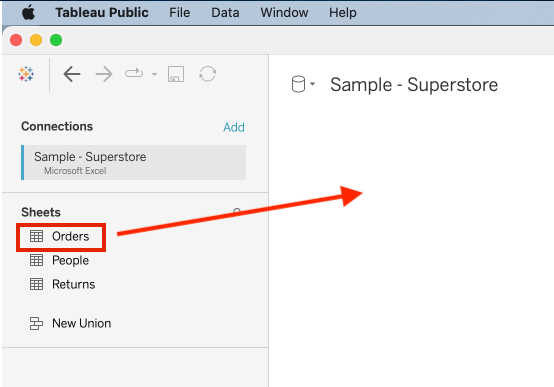The height and width of the screenshot is (387, 554).
Task: Click New Union
Action: (x=82, y=323)
